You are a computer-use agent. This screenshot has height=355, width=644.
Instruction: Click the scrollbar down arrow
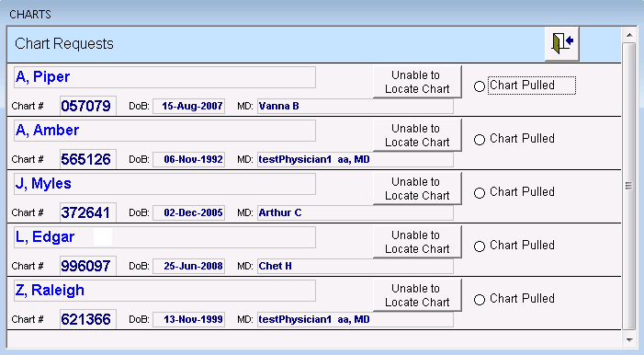(x=629, y=339)
